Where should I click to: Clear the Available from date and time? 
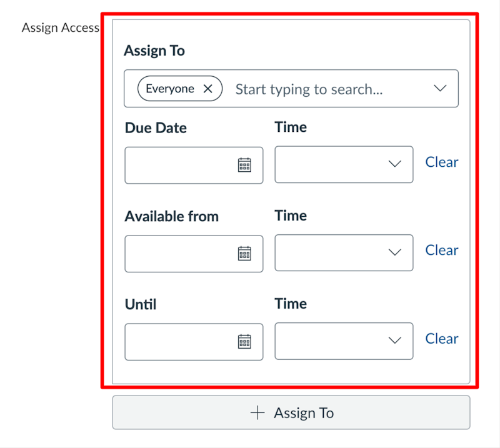click(x=442, y=251)
